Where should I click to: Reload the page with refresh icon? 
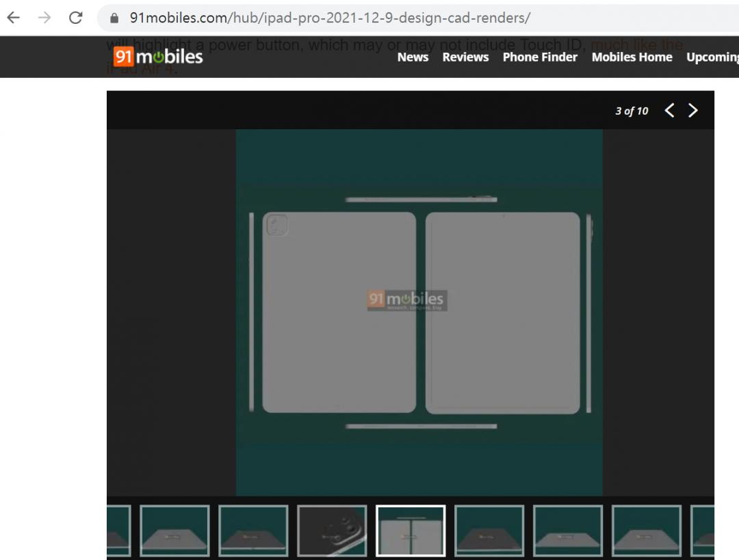[76, 18]
